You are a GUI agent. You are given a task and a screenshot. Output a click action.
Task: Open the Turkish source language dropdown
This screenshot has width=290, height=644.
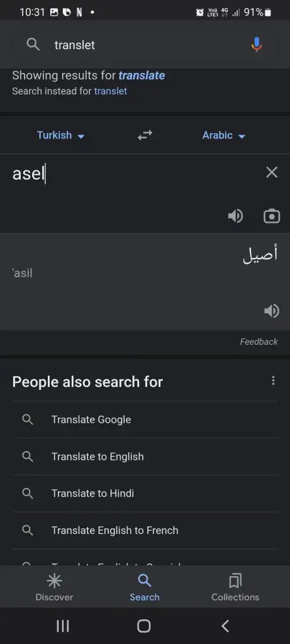click(x=60, y=135)
